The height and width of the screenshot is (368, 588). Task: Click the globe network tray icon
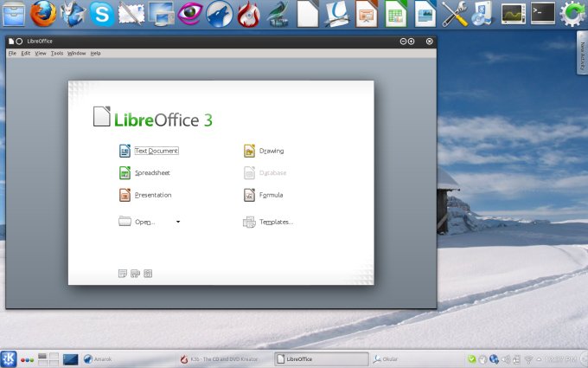pos(494,359)
